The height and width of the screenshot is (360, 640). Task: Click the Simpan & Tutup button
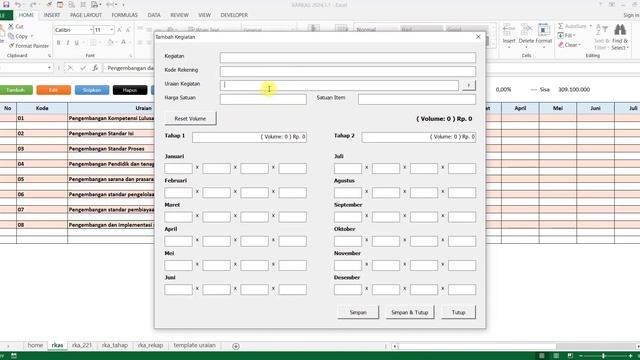[x=410, y=312]
